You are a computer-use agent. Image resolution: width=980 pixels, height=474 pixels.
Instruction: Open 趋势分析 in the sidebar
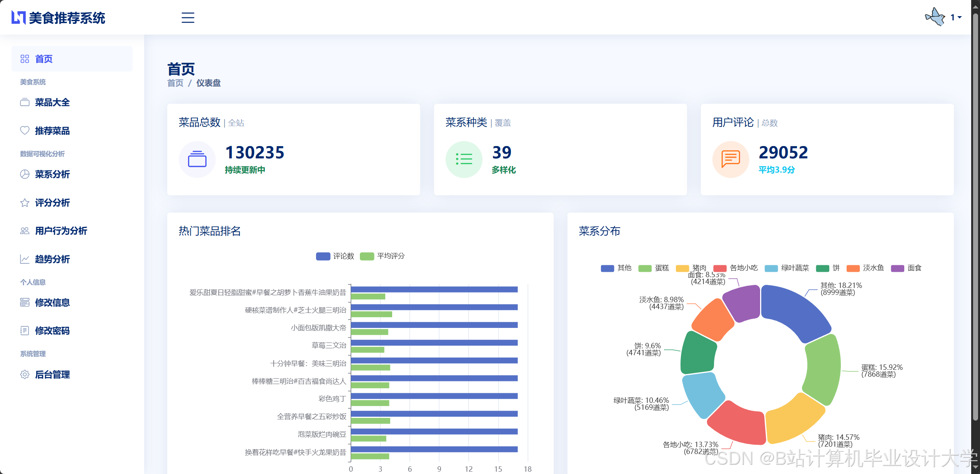point(52,259)
